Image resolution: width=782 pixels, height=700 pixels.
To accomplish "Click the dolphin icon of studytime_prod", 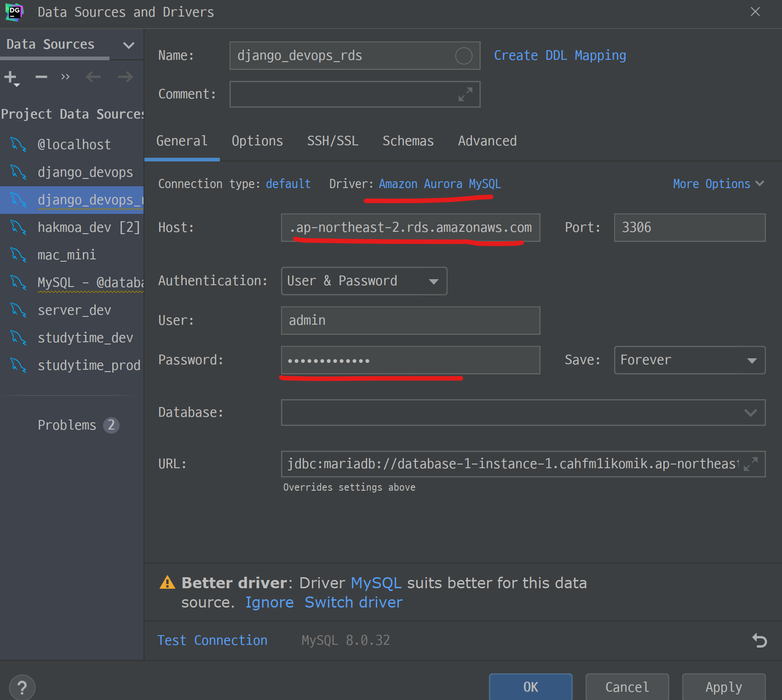I will tap(18, 366).
